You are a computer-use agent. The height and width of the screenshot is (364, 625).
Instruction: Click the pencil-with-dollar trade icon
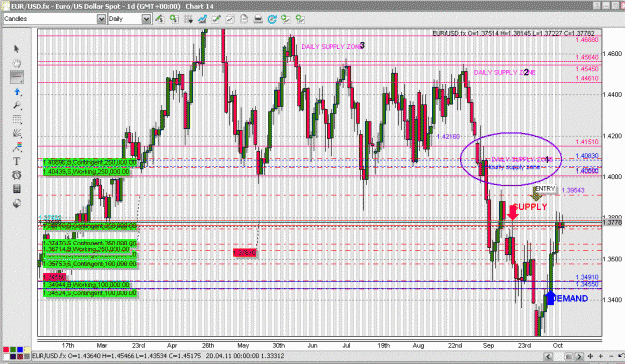coord(159,19)
